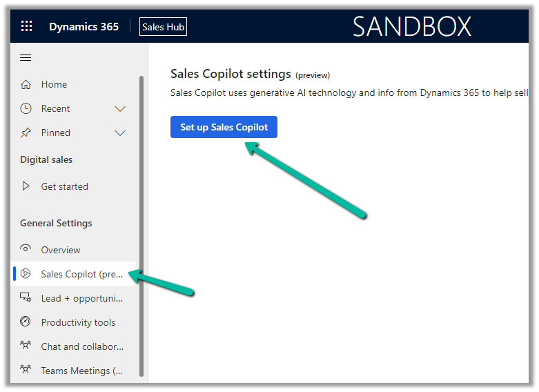The image size is (539, 392).
Task: Open Productivity tools settings page
Action: click(x=78, y=322)
